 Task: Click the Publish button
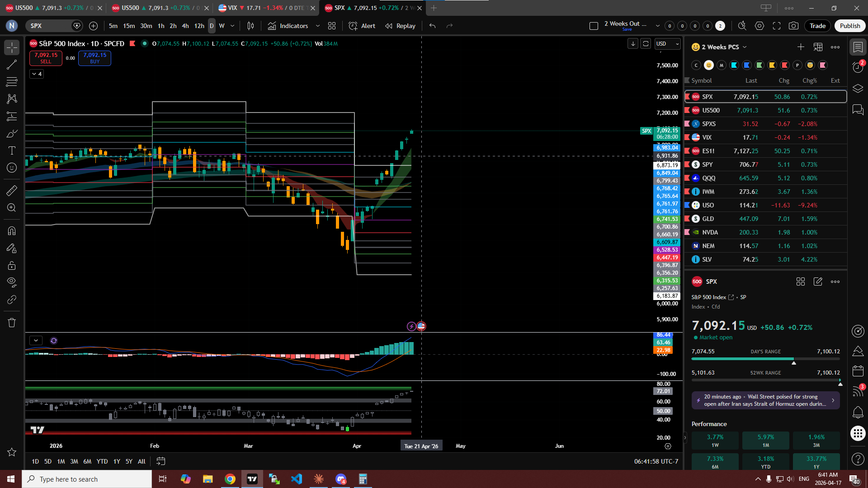coord(850,26)
